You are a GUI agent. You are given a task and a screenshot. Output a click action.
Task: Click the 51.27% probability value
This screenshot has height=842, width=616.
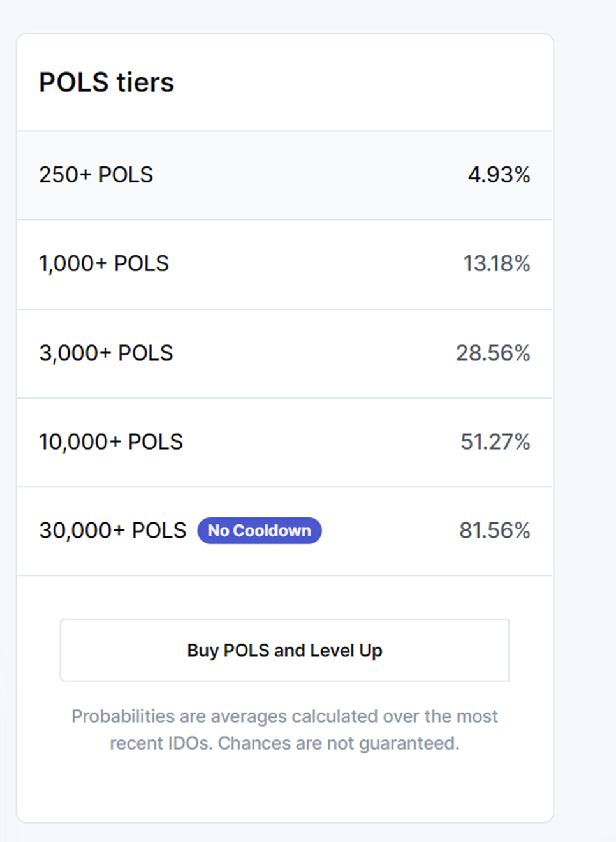(x=495, y=441)
